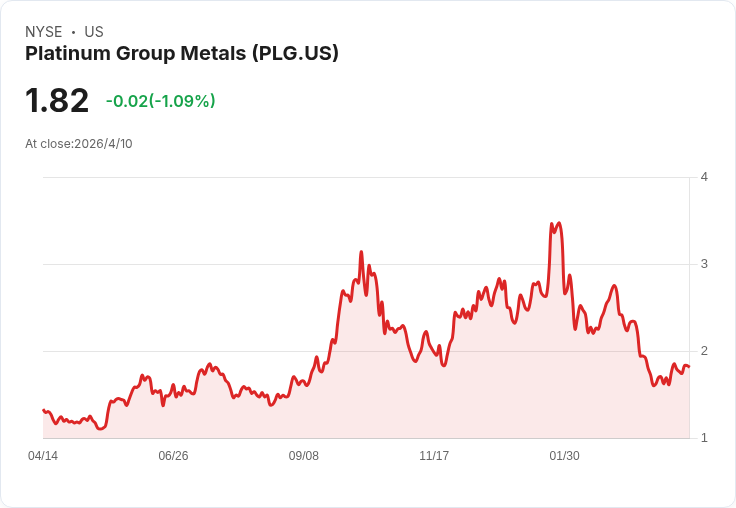This screenshot has height=508, width=736.
Task: Click the At close:2026/4/10 timestamp
Action: (x=79, y=144)
